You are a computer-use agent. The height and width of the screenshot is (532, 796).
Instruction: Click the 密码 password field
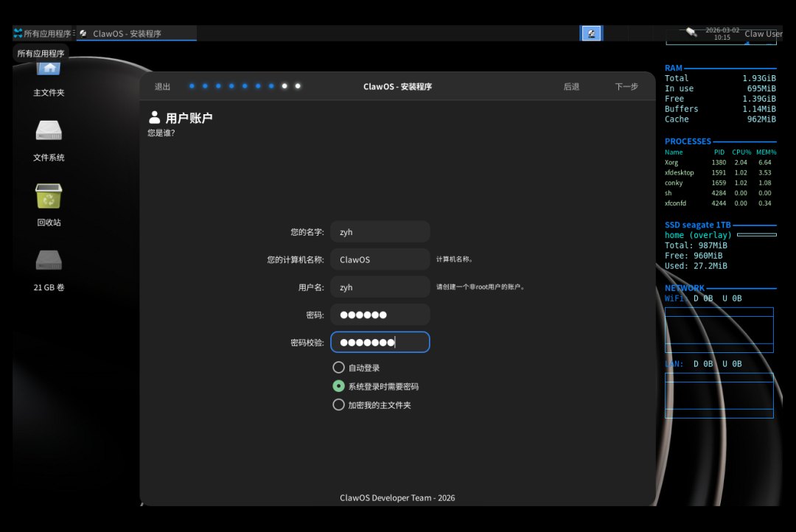(x=380, y=315)
